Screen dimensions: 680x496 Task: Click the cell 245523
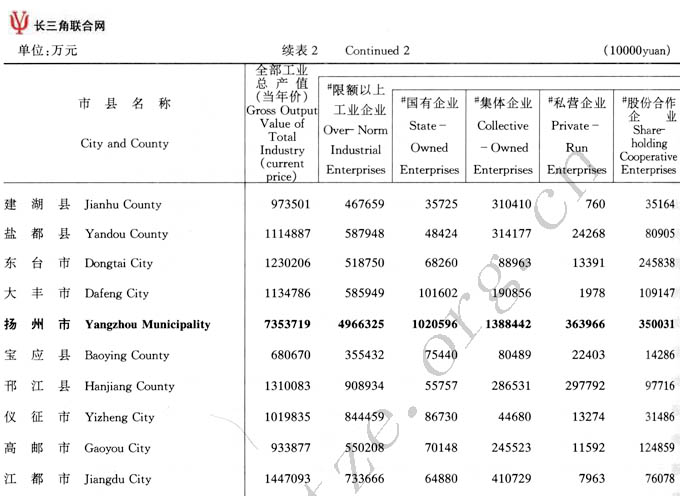point(511,448)
